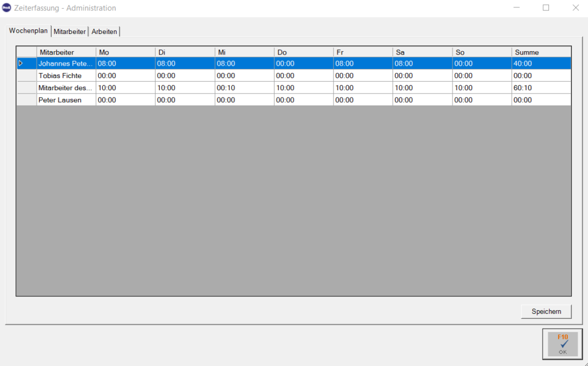
Task: Select the Peter Lausen employee name
Action: 60,100
